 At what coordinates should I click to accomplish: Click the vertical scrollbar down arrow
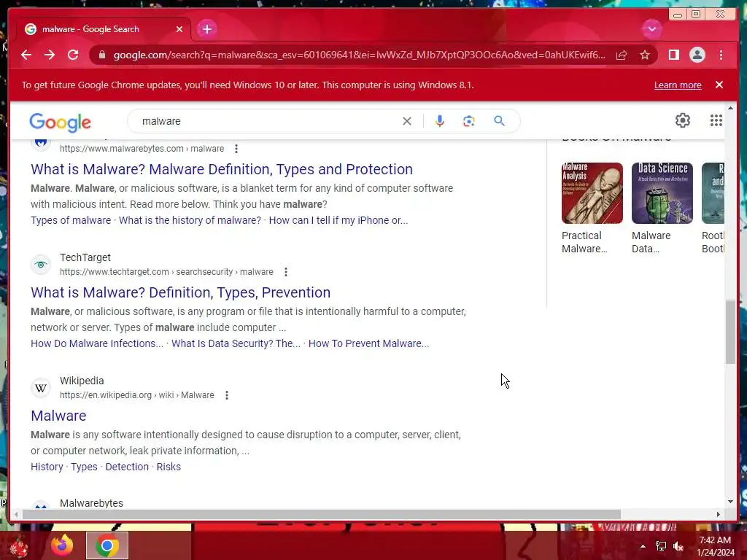[730, 502]
